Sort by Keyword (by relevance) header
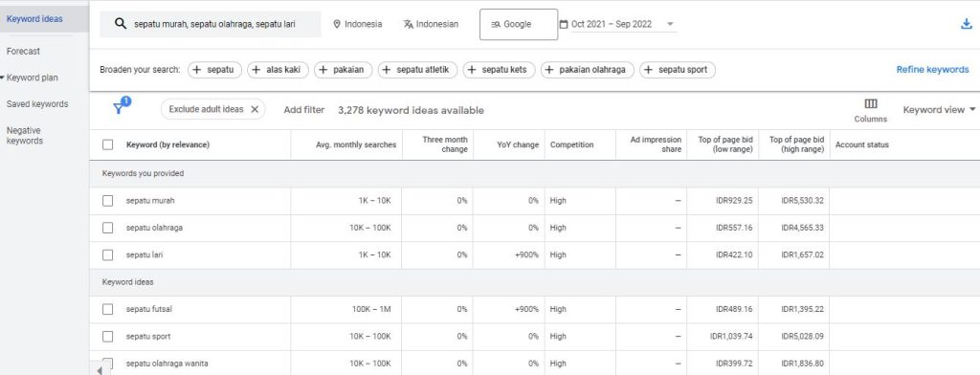The height and width of the screenshot is (375, 980). 167,145
